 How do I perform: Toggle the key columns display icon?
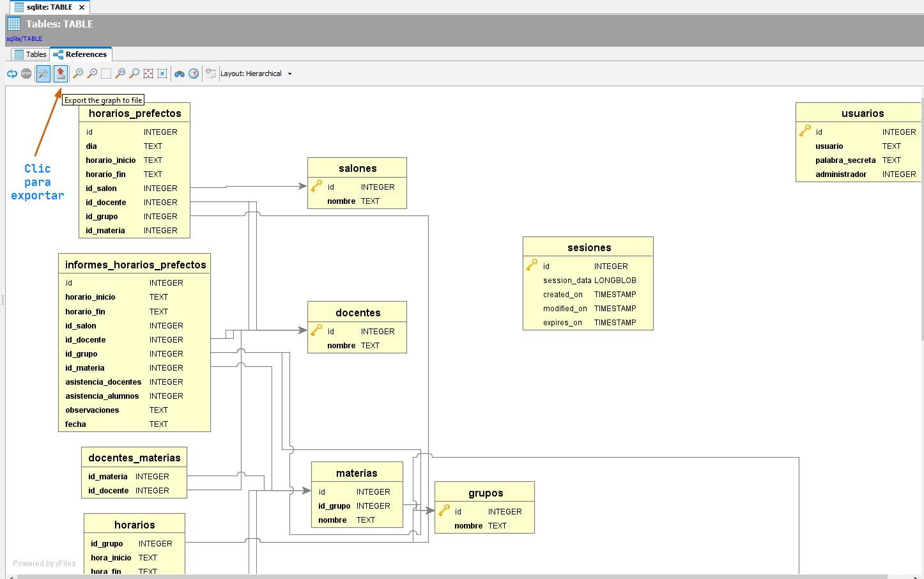211,74
